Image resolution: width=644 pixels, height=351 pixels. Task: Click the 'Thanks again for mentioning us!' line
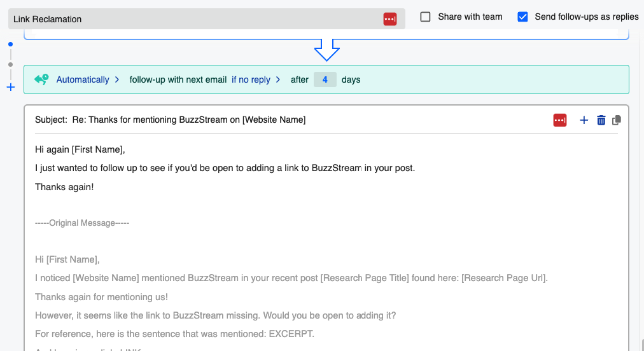point(101,297)
